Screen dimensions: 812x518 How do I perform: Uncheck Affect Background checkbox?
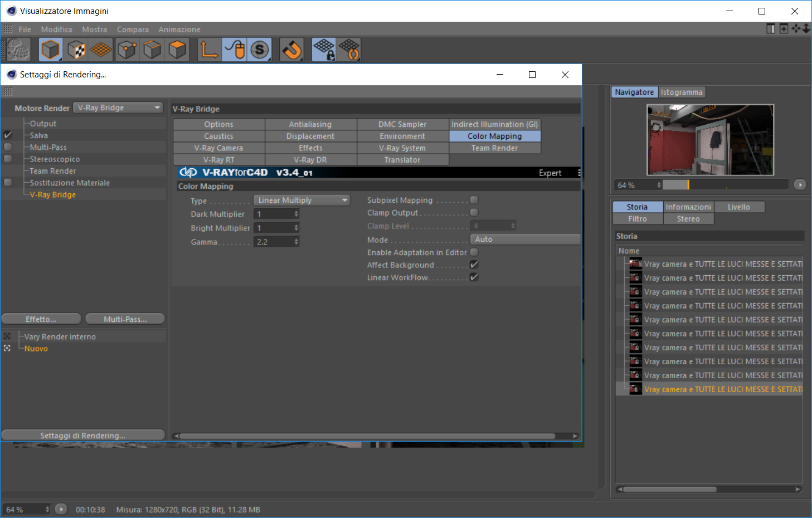[474, 265]
